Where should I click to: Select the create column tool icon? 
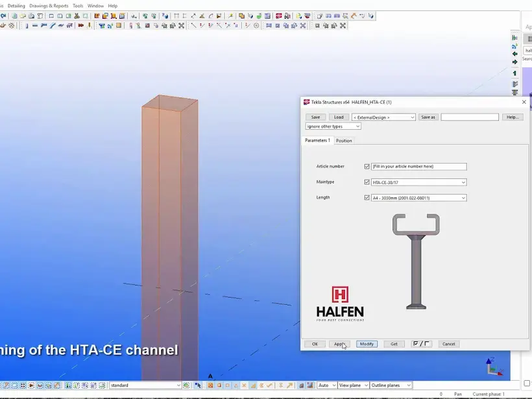click(x=27, y=25)
